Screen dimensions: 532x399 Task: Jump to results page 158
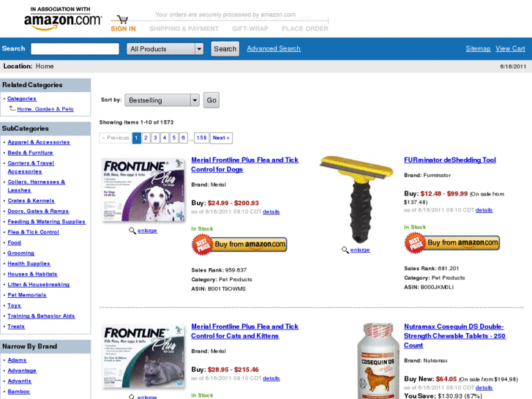point(201,138)
